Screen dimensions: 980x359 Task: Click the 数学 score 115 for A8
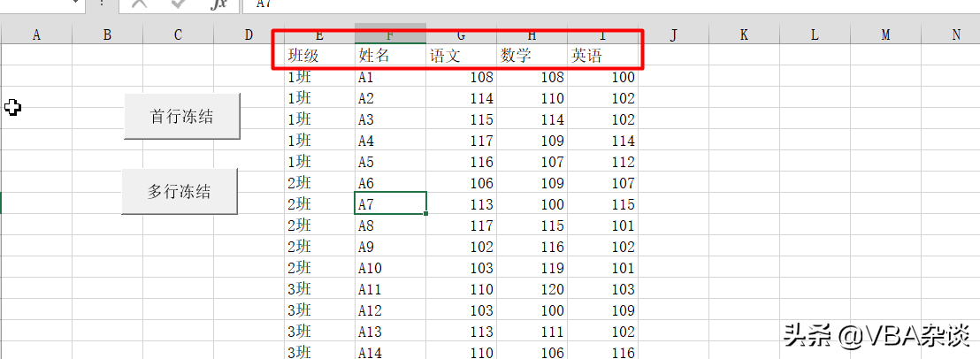pyautogui.click(x=532, y=225)
